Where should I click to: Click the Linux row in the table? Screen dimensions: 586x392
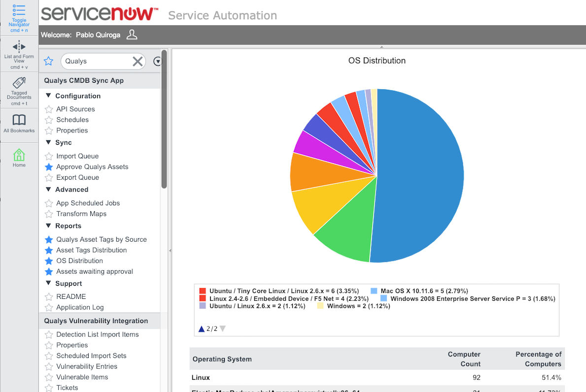377,377
